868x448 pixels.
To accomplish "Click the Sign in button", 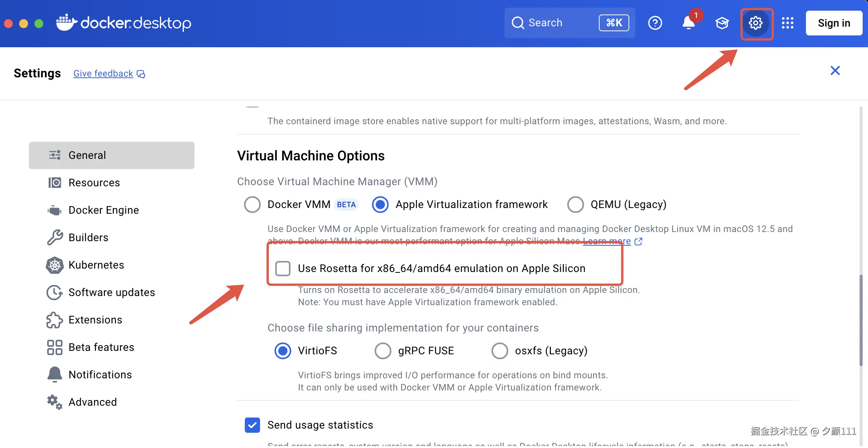I will 834,23.
